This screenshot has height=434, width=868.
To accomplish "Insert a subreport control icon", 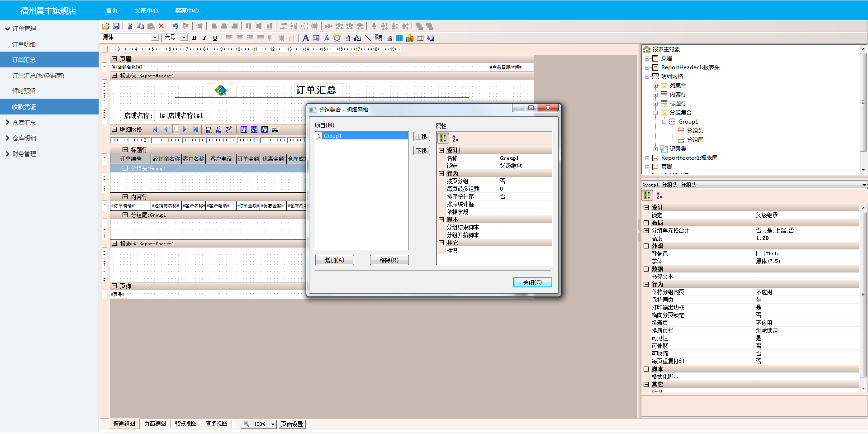I will (x=431, y=38).
